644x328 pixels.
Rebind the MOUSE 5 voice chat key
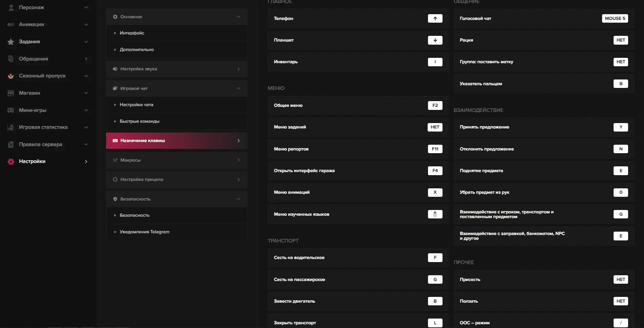(615, 19)
